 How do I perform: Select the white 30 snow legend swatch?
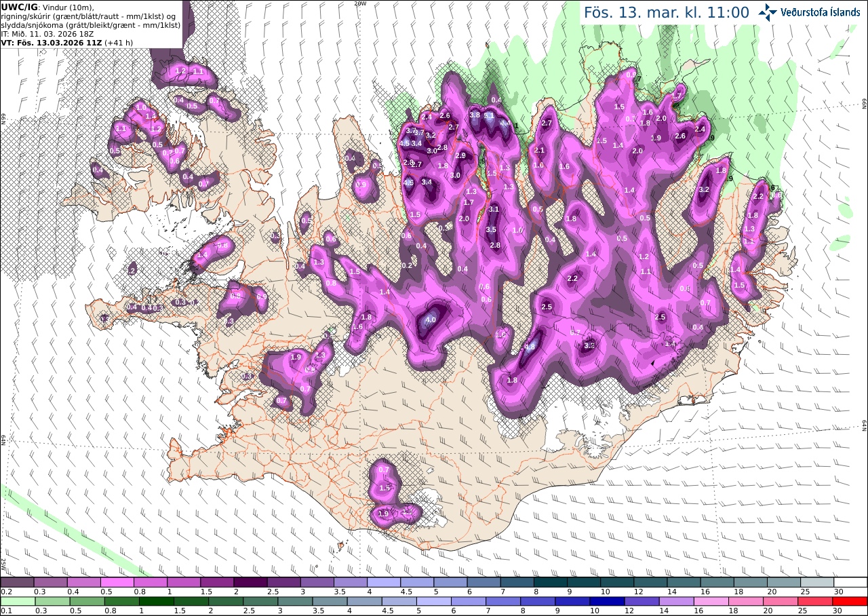click(x=851, y=582)
